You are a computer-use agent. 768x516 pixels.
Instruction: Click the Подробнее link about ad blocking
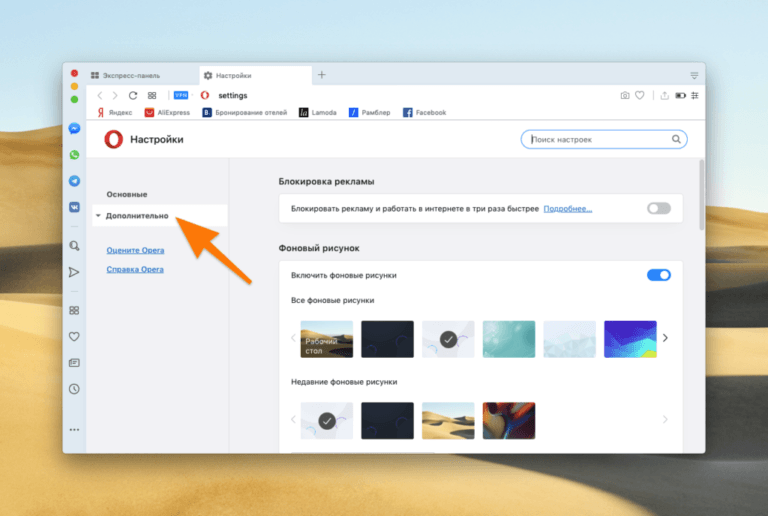tap(567, 209)
